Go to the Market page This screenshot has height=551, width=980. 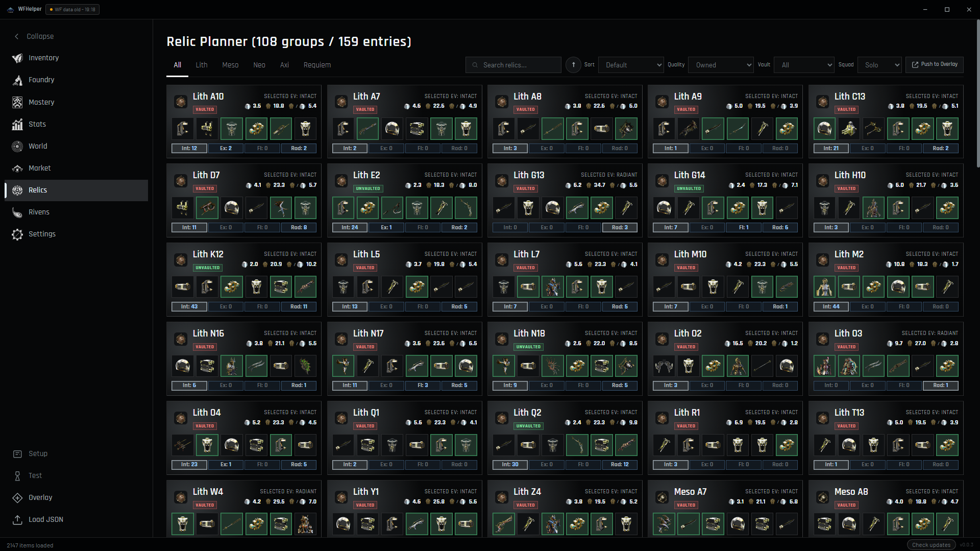coord(76,168)
